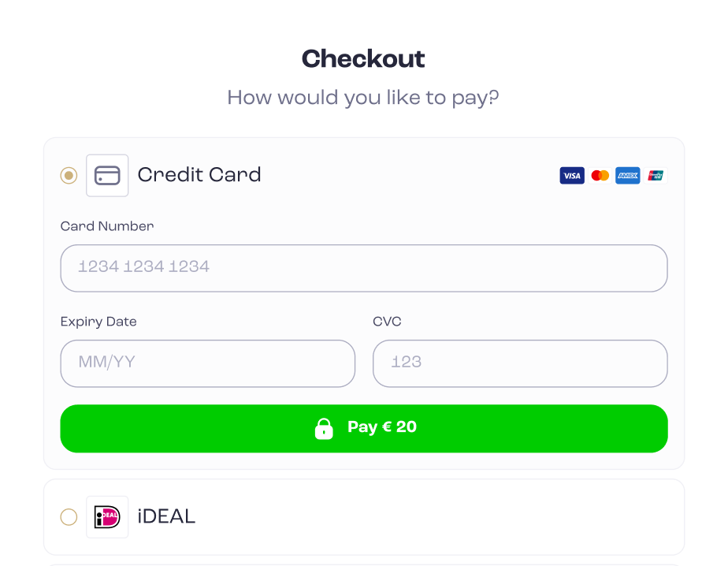728x566 pixels.
Task: Select the iDEAL radio button
Action: coord(69,517)
